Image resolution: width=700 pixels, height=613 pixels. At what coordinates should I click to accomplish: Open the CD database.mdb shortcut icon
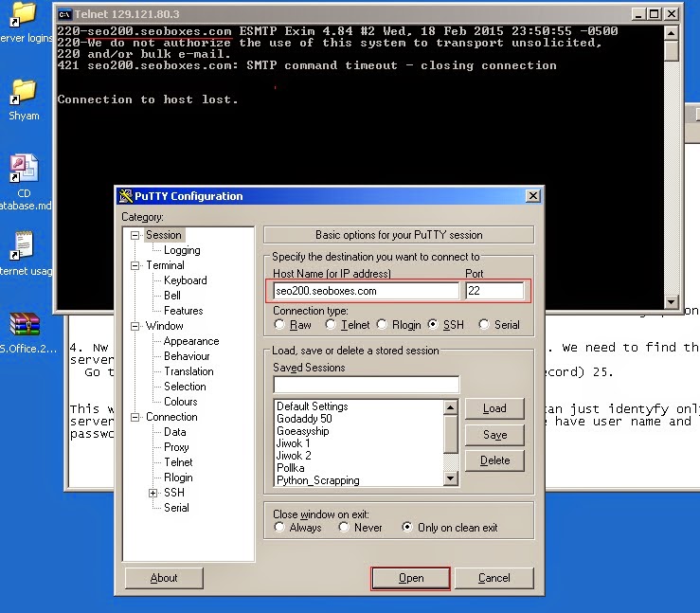point(24,168)
